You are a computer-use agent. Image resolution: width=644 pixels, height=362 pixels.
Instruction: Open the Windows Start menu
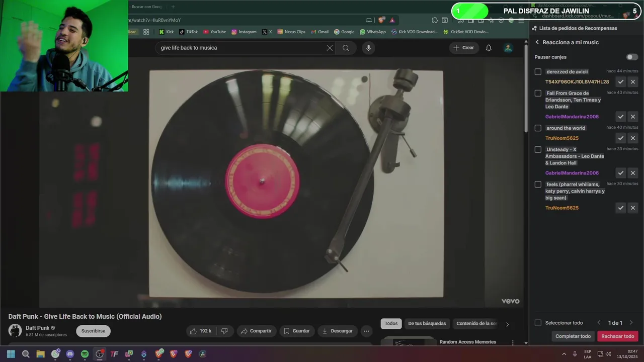(11, 354)
